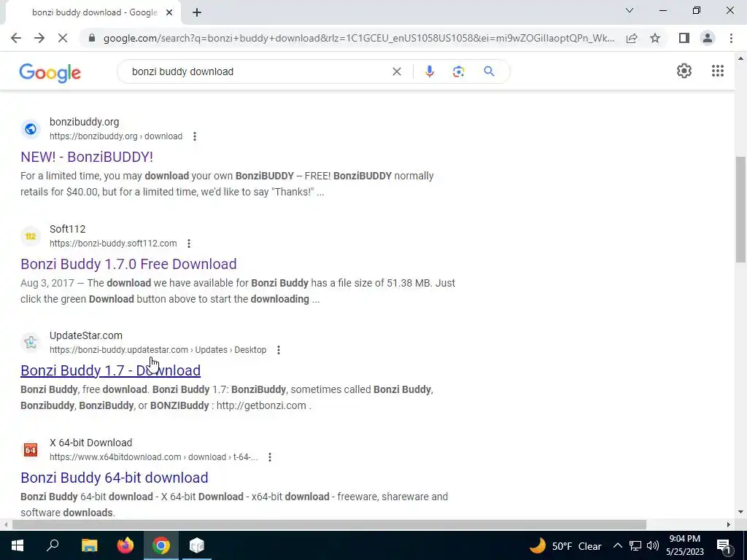The image size is (747, 560).
Task: Open Bonzi Buddy 1.7.0 Free Download result
Action: tap(128, 264)
